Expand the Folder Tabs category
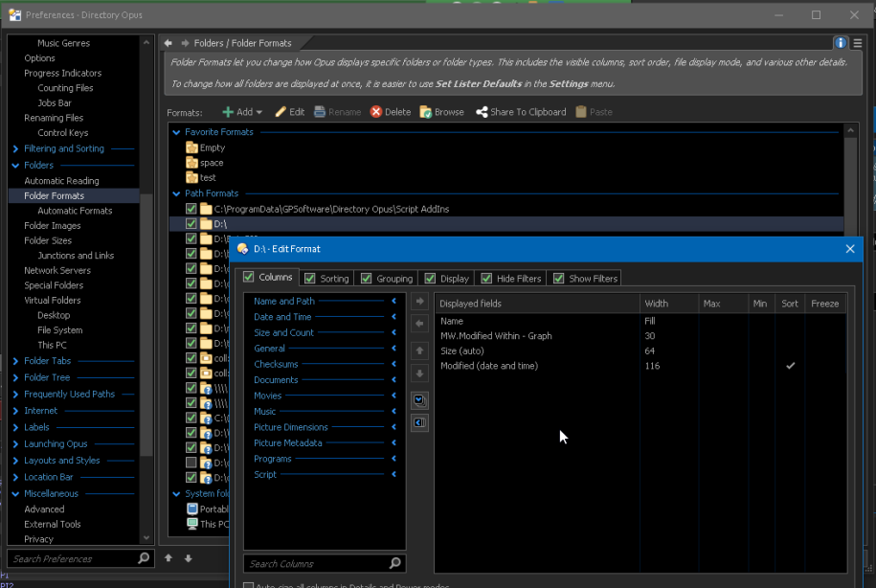 (x=15, y=361)
